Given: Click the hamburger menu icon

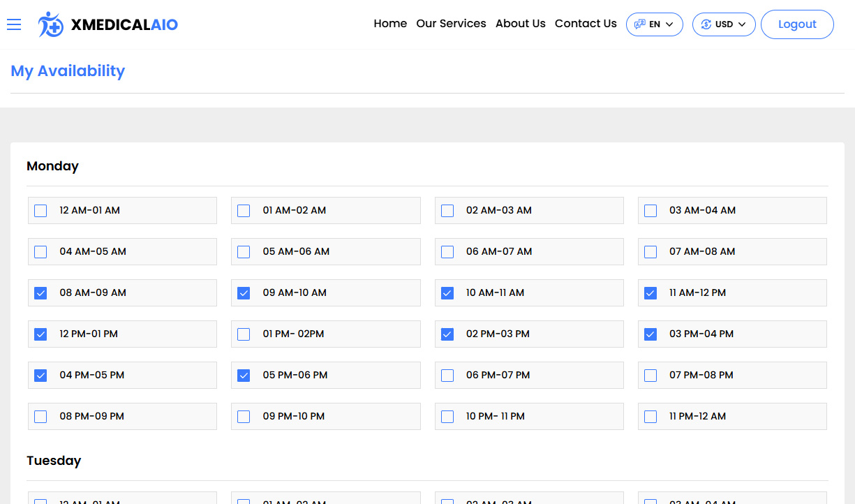Looking at the screenshot, I should coord(14,24).
